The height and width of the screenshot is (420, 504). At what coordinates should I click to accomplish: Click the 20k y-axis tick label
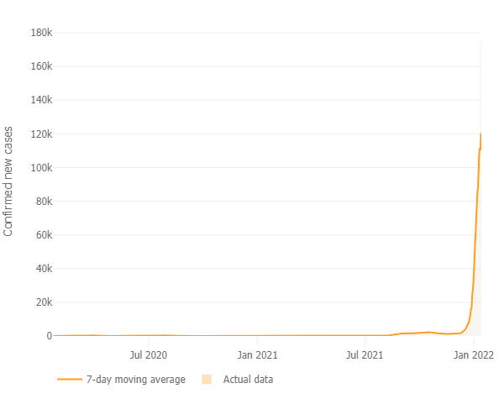43,302
